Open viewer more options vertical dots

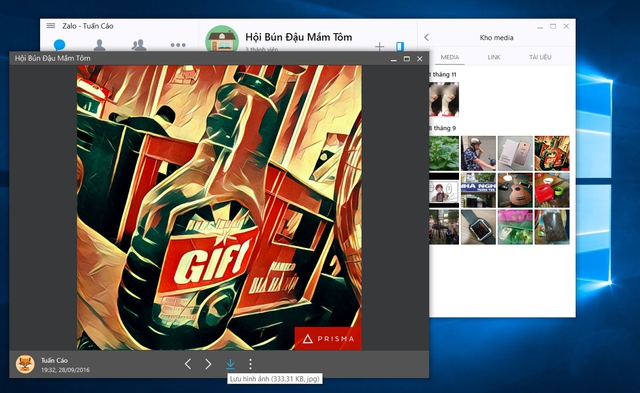coord(250,364)
